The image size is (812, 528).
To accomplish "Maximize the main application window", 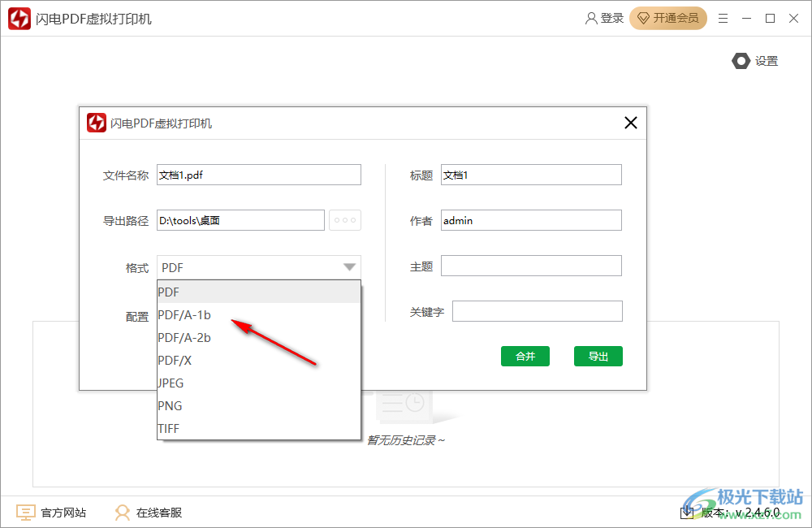I will (770, 19).
